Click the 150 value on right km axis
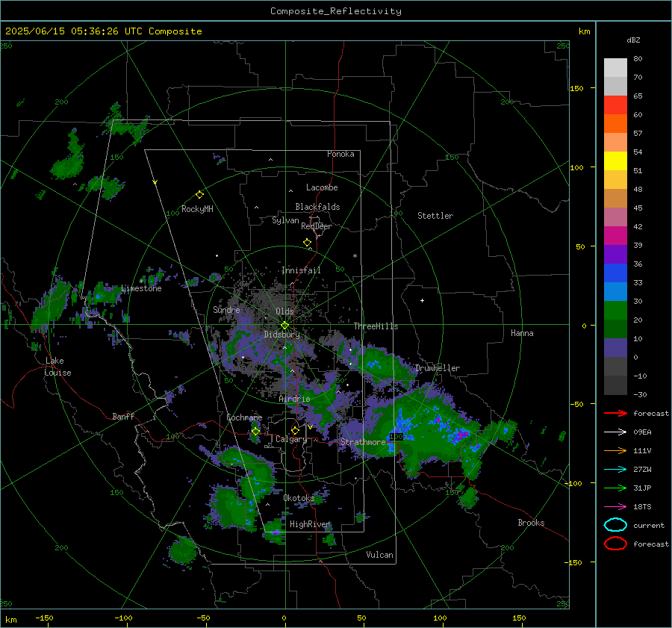The image size is (672, 628). [576, 88]
